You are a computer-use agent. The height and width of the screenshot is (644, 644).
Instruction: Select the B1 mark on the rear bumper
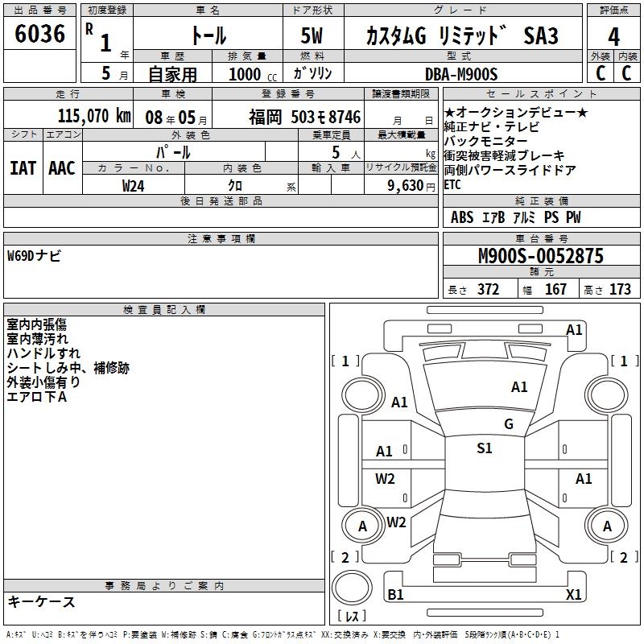(x=395, y=595)
